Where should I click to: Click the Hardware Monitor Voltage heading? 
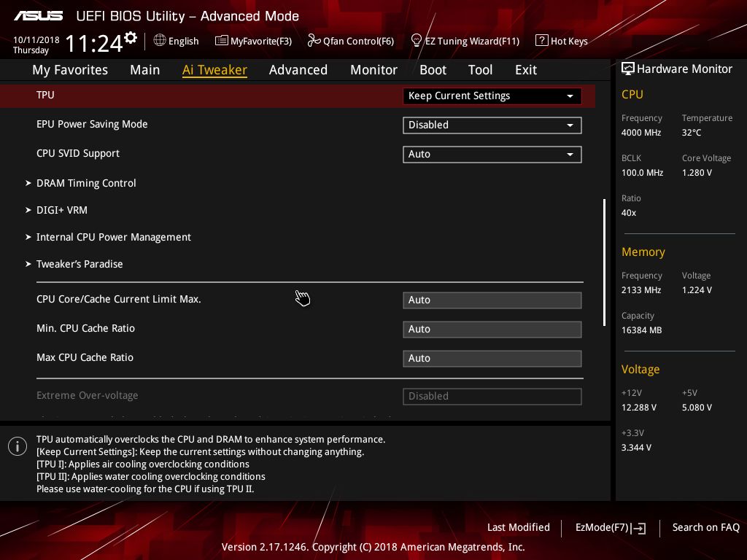coord(640,370)
